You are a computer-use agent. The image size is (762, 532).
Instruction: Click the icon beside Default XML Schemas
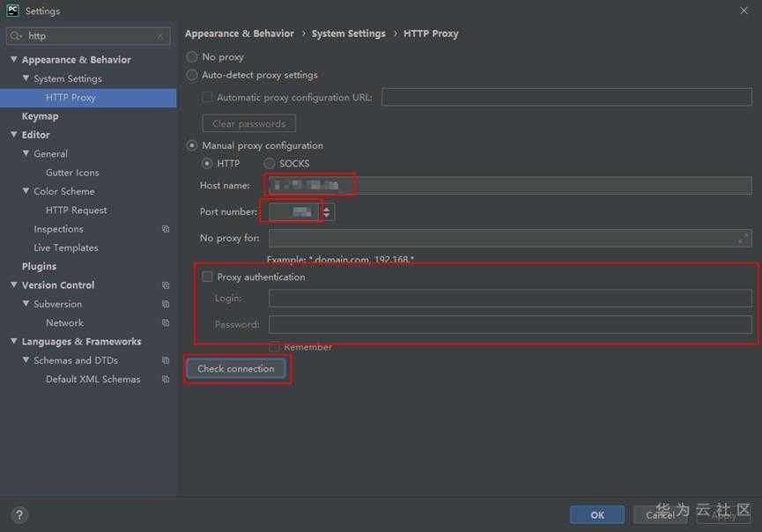pyautogui.click(x=166, y=379)
